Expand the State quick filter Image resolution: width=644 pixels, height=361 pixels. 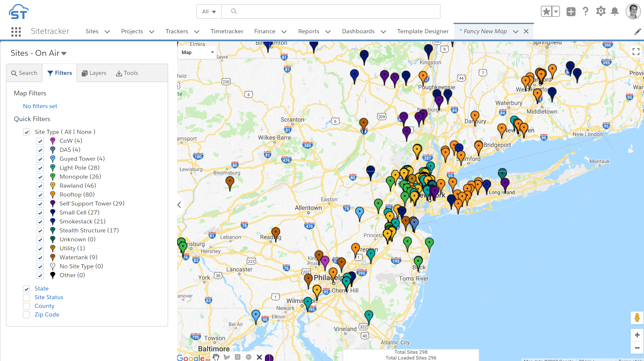coord(41,288)
